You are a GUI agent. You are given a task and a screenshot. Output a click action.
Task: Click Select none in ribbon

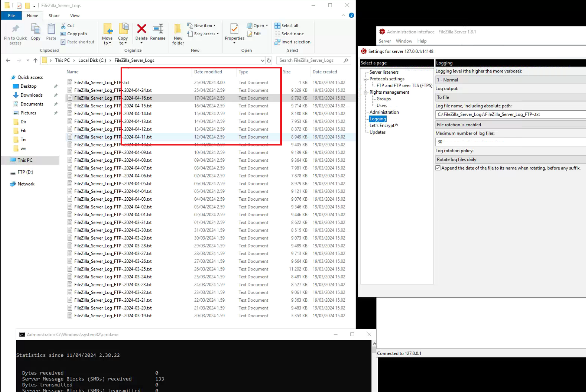(289, 34)
